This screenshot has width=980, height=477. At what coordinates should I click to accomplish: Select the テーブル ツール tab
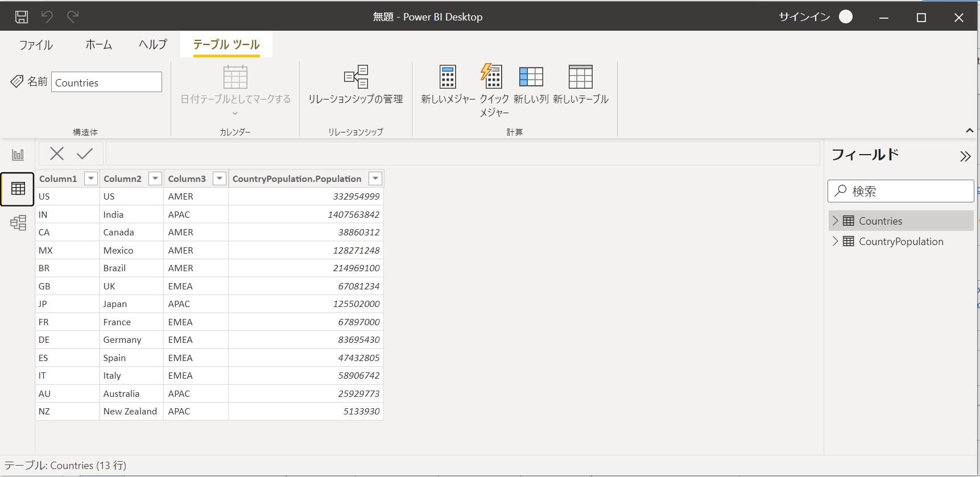226,45
